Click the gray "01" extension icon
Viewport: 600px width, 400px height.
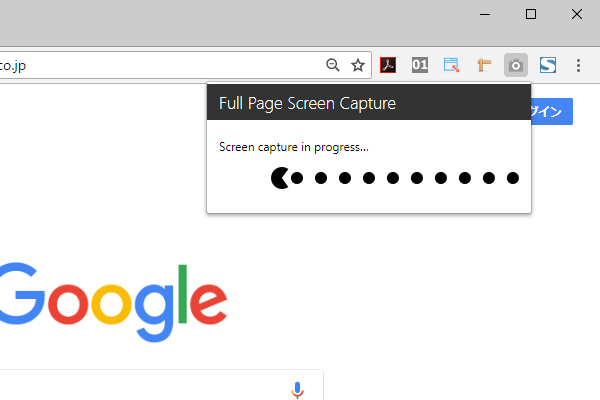(420, 65)
